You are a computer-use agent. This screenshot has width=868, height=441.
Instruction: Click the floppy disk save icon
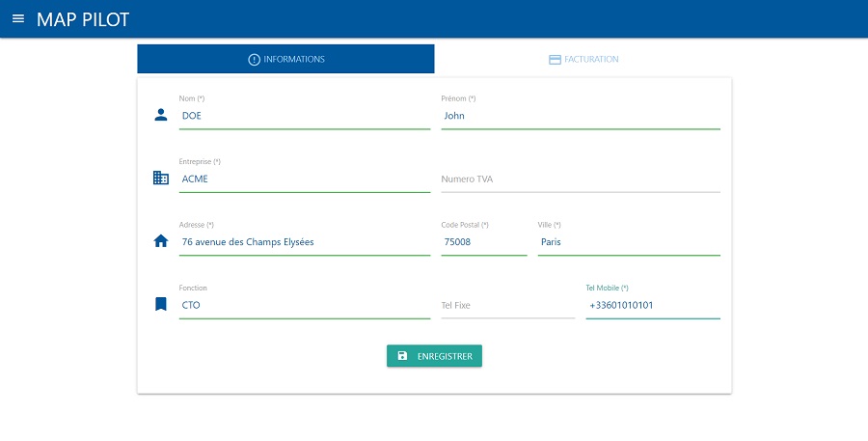pos(402,356)
